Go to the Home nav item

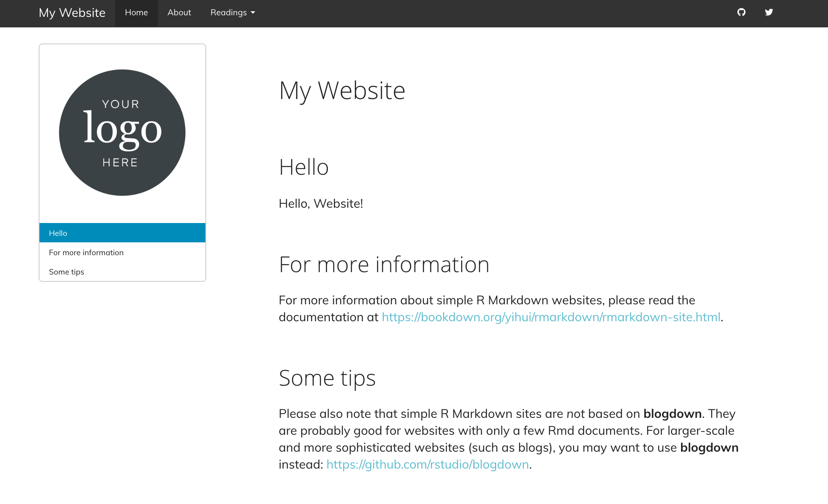[x=137, y=13]
